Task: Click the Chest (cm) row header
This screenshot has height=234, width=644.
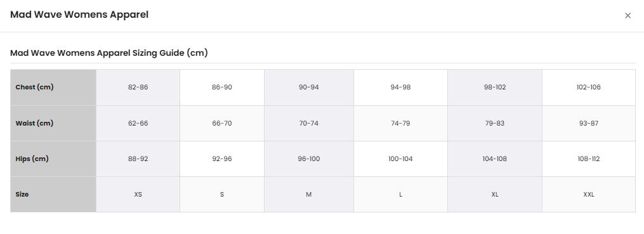Action: point(53,88)
